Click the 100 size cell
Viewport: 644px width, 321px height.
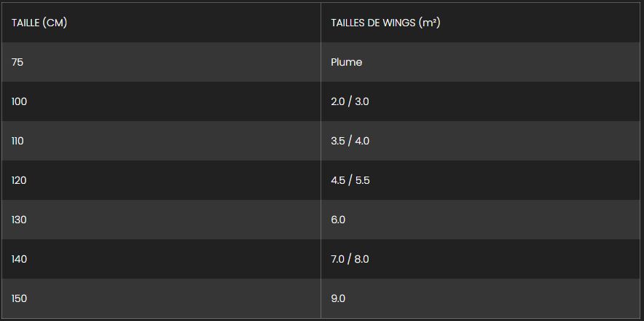(19, 101)
